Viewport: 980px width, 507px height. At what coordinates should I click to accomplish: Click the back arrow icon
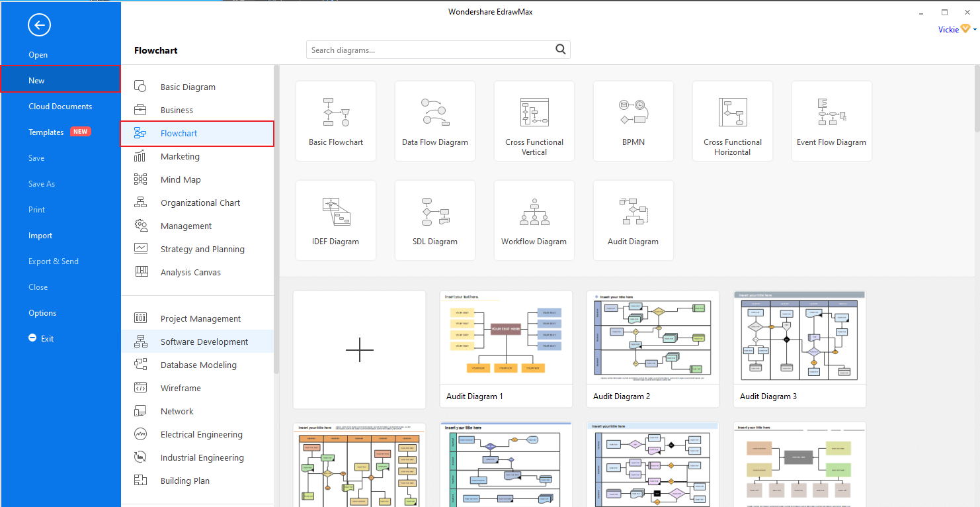pyautogui.click(x=39, y=26)
